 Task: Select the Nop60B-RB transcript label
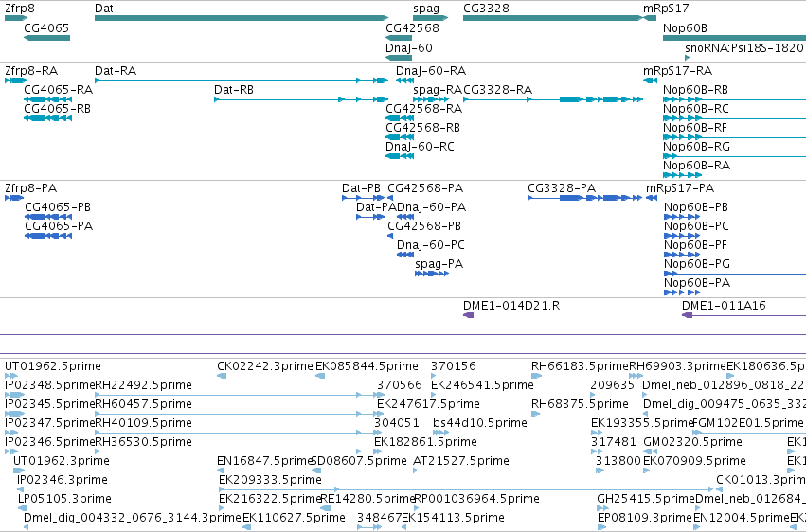point(695,90)
